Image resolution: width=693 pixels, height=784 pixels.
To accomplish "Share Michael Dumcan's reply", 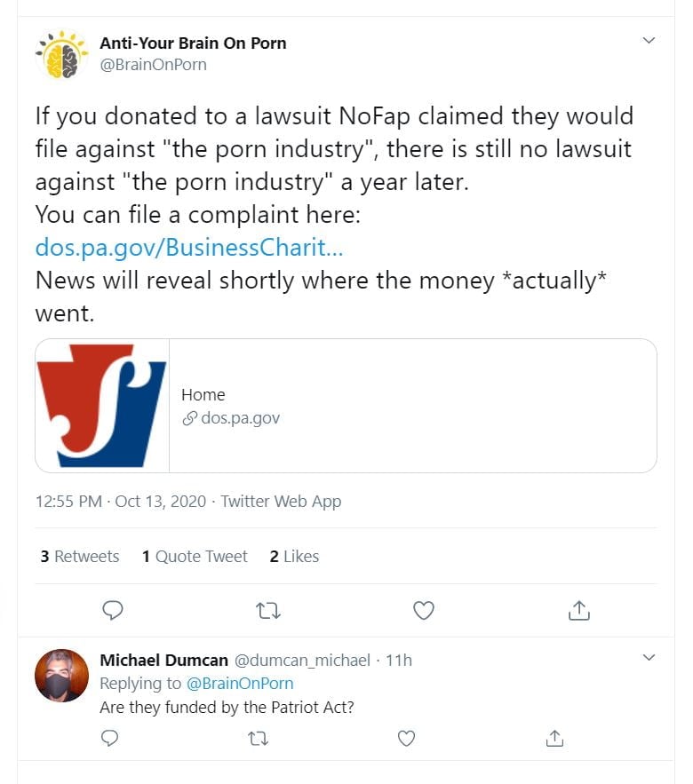I will 554,738.
